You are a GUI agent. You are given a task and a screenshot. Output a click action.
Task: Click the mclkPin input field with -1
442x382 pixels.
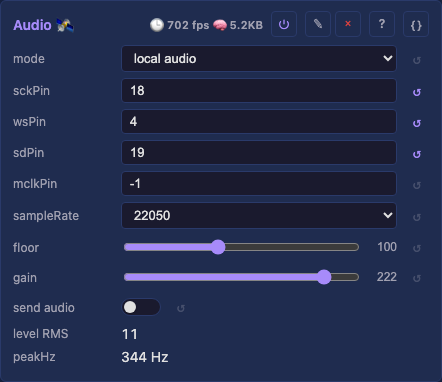(259, 183)
